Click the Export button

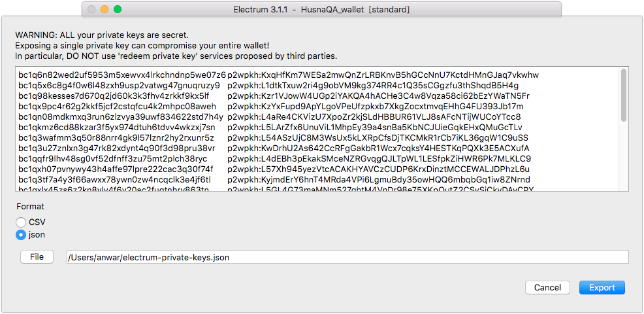(602, 288)
